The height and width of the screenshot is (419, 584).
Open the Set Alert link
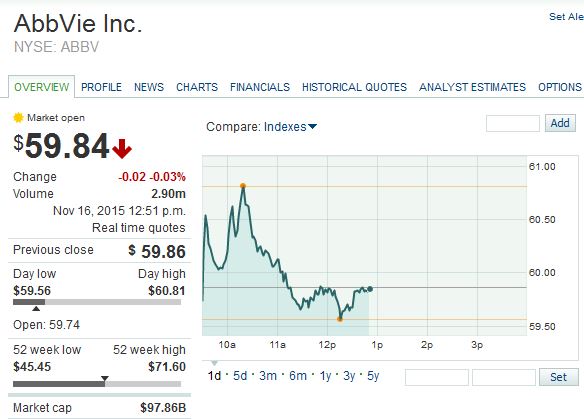(x=566, y=17)
